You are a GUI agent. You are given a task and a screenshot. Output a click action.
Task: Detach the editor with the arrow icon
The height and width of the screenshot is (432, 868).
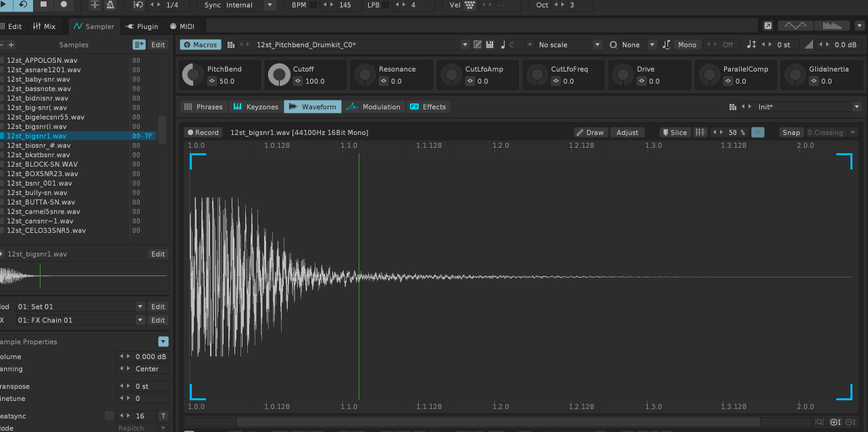point(768,26)
